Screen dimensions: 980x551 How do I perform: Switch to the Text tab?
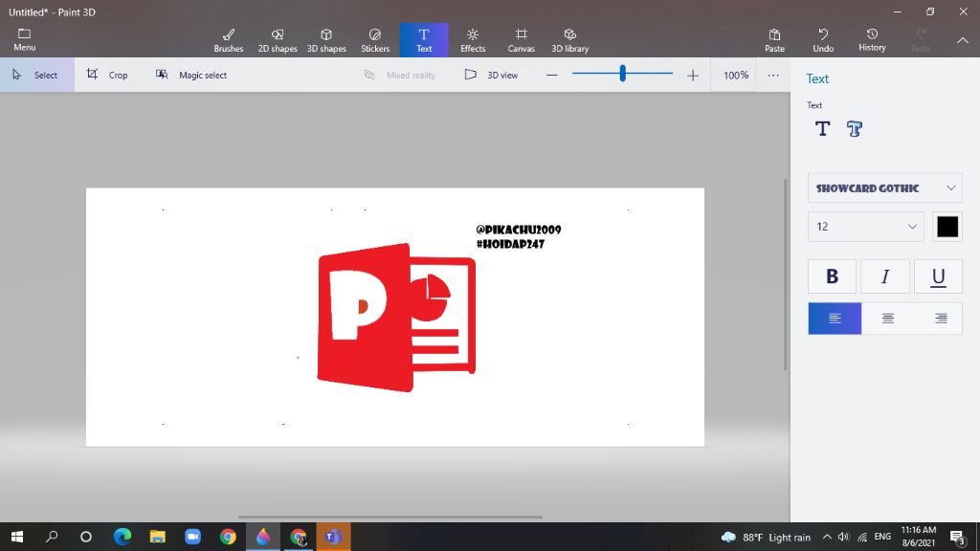(424, 40)
